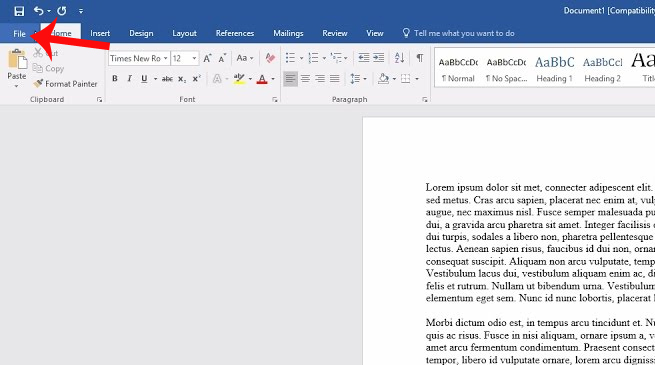Center the text
The width and height of the screenshot is (655, 365).
(x=305, y=79)
